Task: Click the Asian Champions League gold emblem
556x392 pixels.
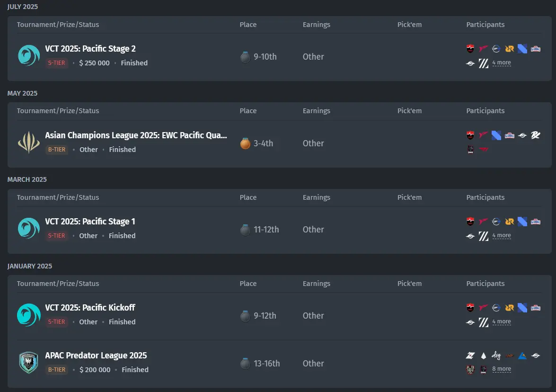Action: (28, 143)
